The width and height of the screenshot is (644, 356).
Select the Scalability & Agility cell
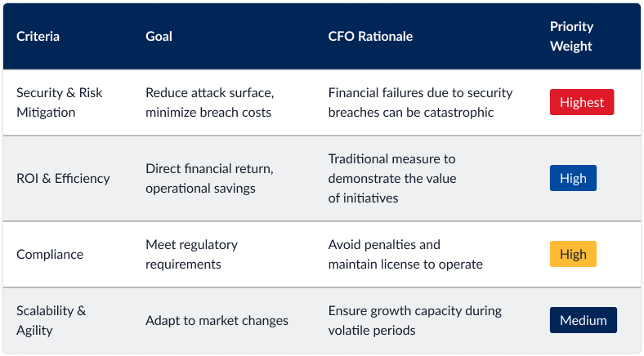(51, 320)
